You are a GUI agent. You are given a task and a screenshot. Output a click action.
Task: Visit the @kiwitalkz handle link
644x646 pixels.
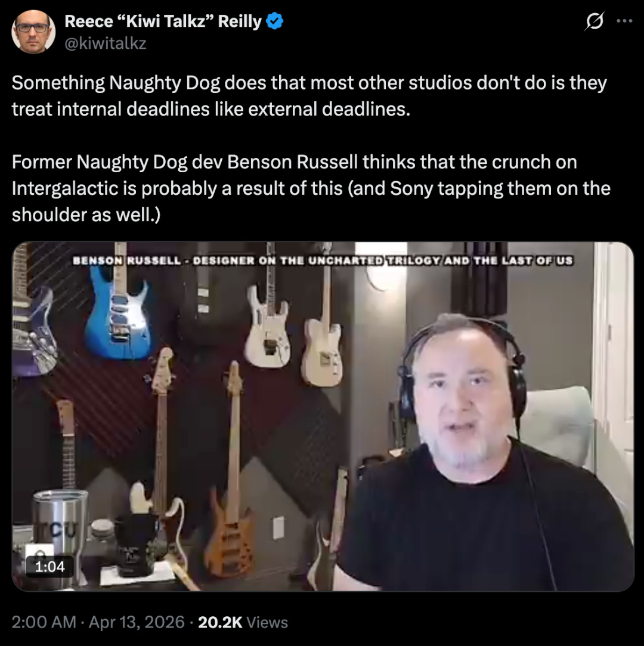click(x=106, y=44)
